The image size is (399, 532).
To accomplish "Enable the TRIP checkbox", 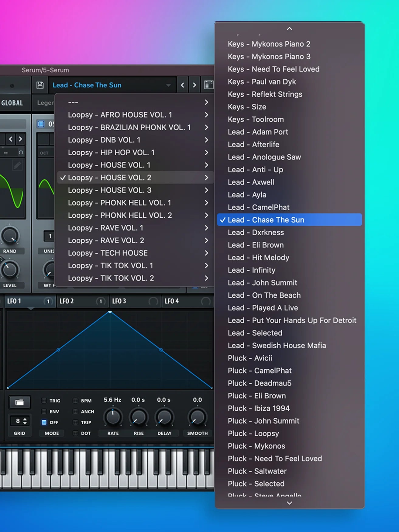I will coord(75,422).
